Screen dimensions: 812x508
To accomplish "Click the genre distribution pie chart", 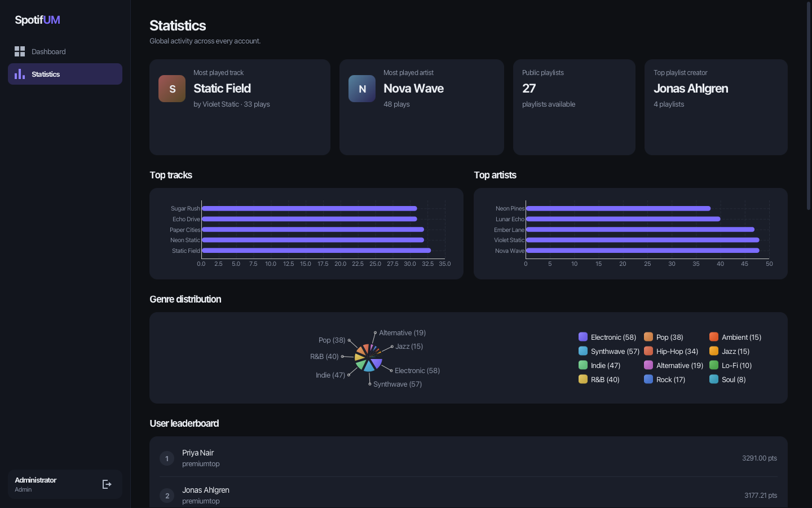I will click(x=368, y=357).
